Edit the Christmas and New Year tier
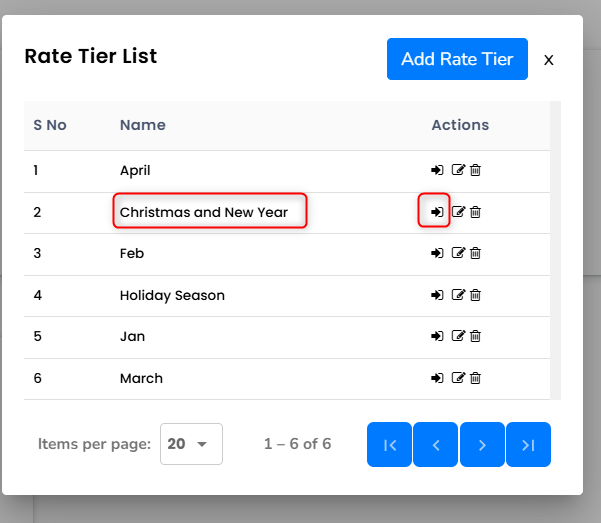601x523 pixels. tap(459, 212)
